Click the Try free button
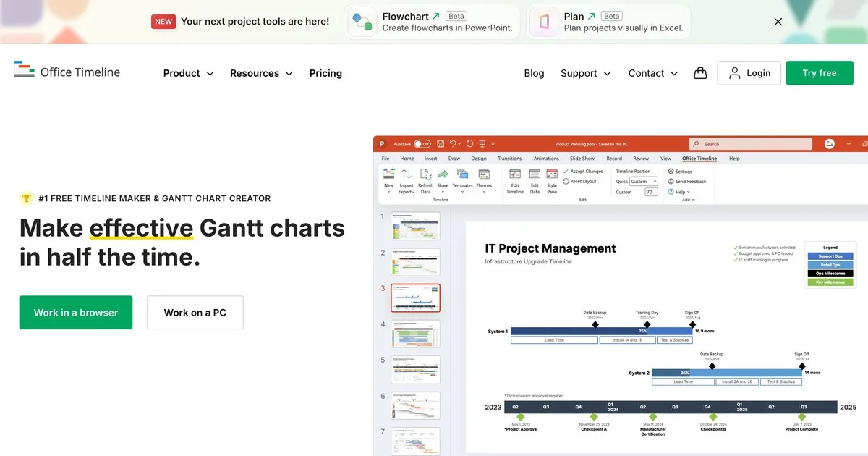The height and width of the screenshot is (456, 868). [819, 73]
